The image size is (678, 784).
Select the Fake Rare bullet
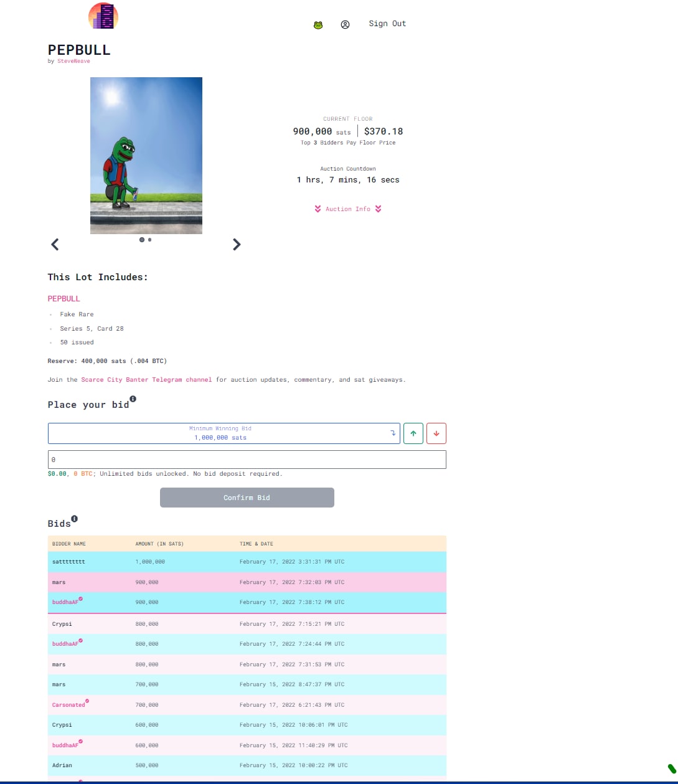tap(77, 314)
